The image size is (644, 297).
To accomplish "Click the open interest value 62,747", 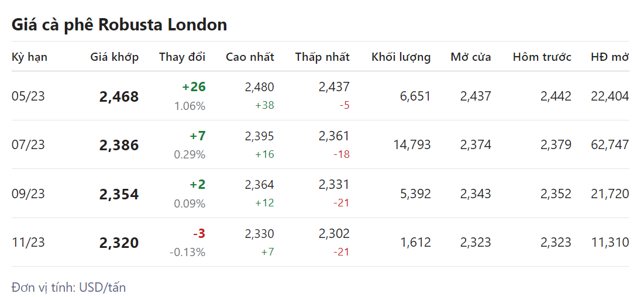I will [x=610, y=145].
